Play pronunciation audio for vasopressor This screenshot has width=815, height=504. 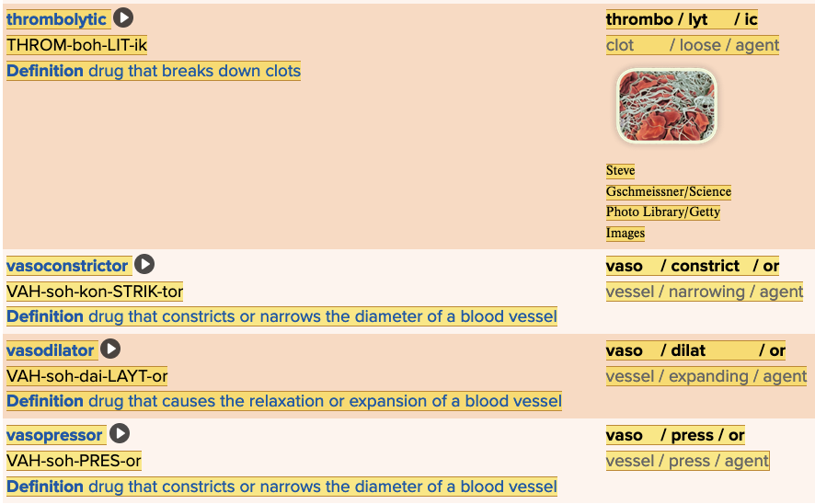click(120, 434)
